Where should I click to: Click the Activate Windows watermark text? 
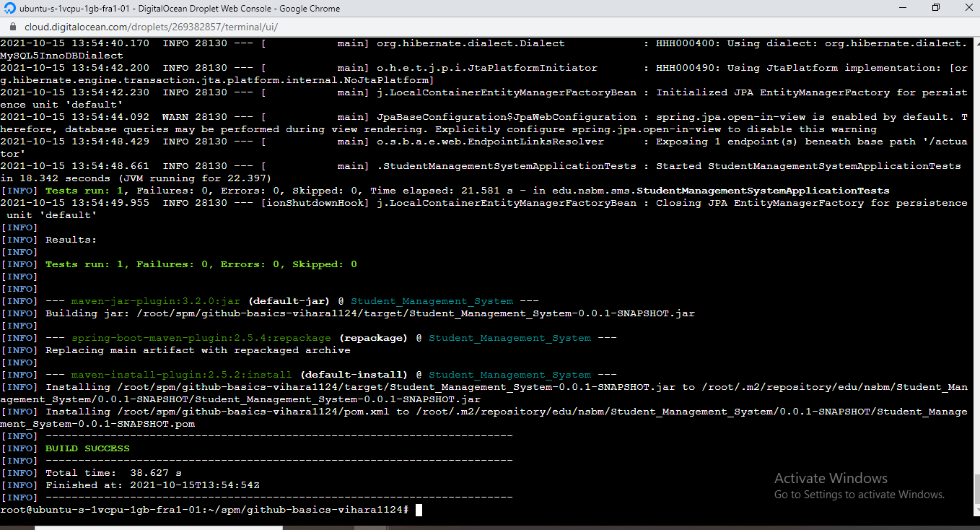(830, 478)
